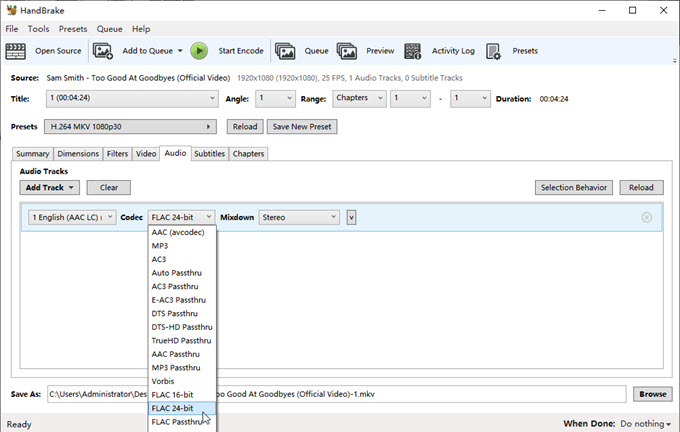Open the Mixdown Stereo dropdown
The image size is (680, 432).
click(299, 217)
